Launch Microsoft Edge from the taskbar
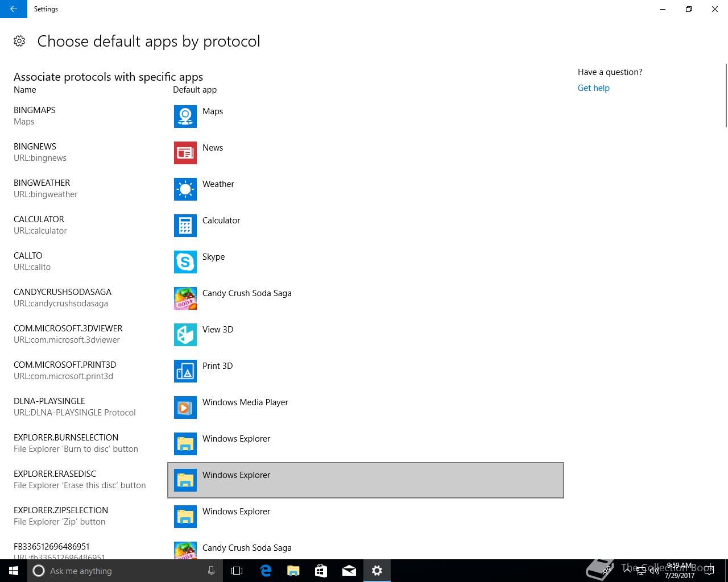The width and height of the screenshot is (728, 582). [266, 571]
